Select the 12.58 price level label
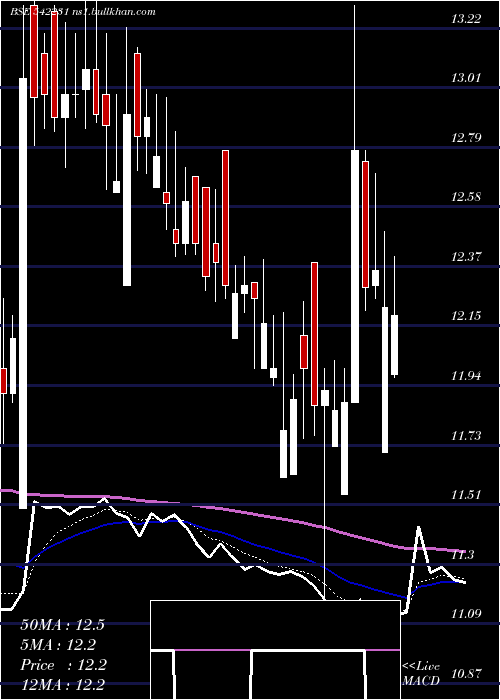The height and width of the screenshot is (700, 500). (x=467, y=197)
